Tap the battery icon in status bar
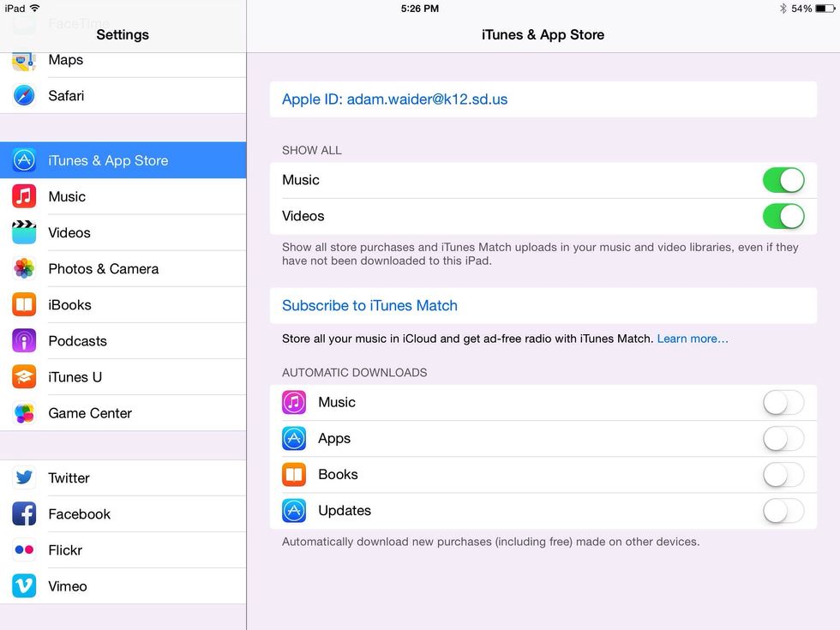This screenshot has height=630, width=840. (x=825, y=9)
